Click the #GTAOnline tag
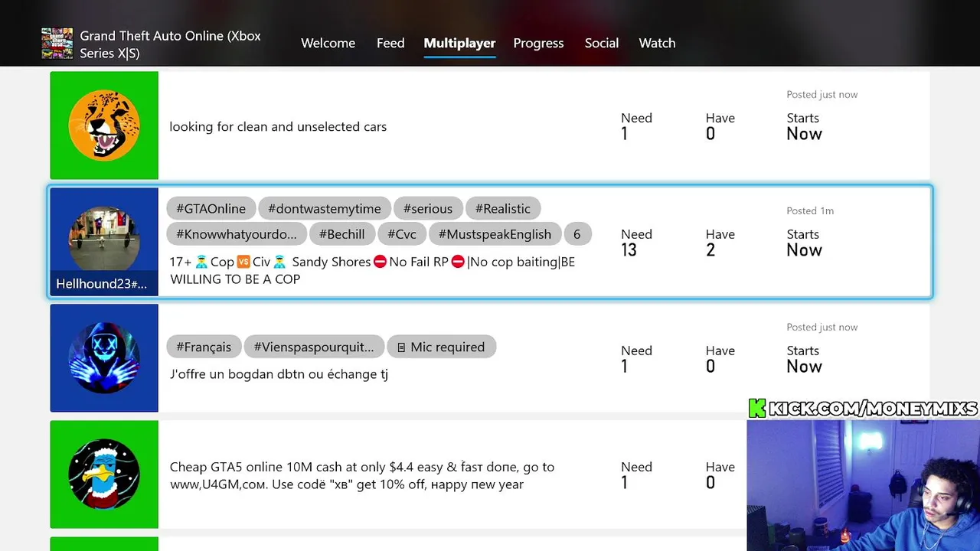This screenshot has height=551, width=980. (x=211, y=208)
